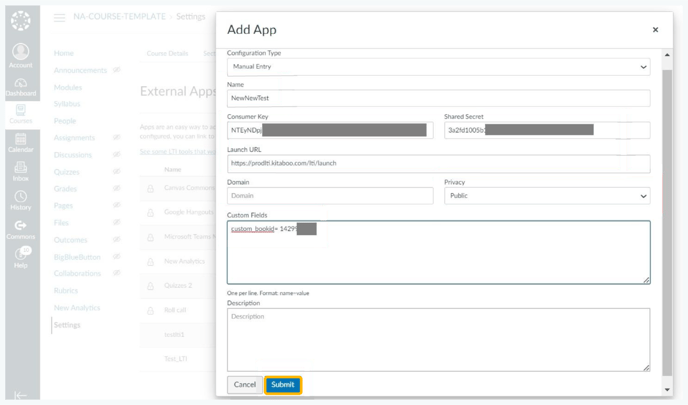Open the Inbox icon

(x=21, y=168)
